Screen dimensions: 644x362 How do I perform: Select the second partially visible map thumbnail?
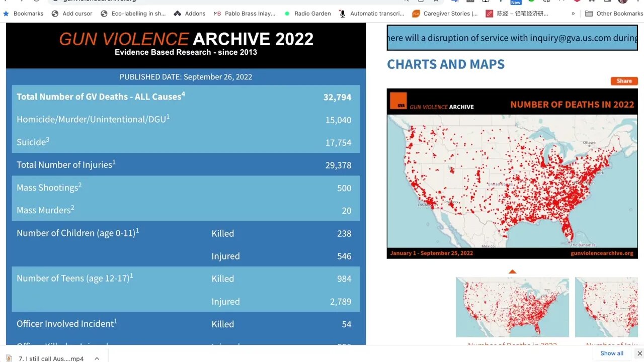pyautogui.click(x=606, y=307)
